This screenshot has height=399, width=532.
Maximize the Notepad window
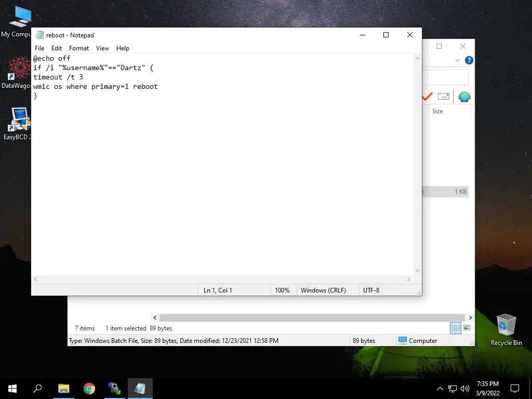[x=386, y=35]
